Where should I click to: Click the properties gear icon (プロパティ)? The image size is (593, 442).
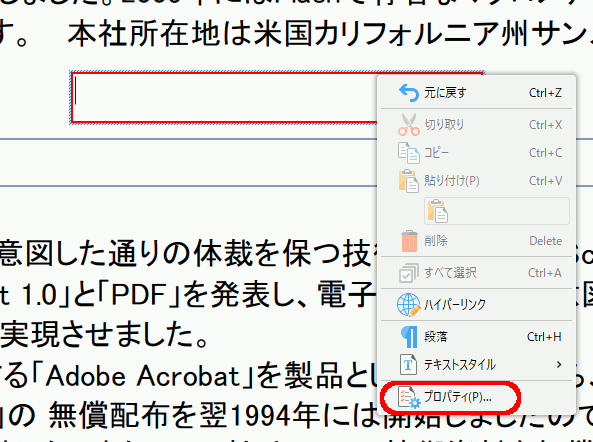tap(409, 397)
